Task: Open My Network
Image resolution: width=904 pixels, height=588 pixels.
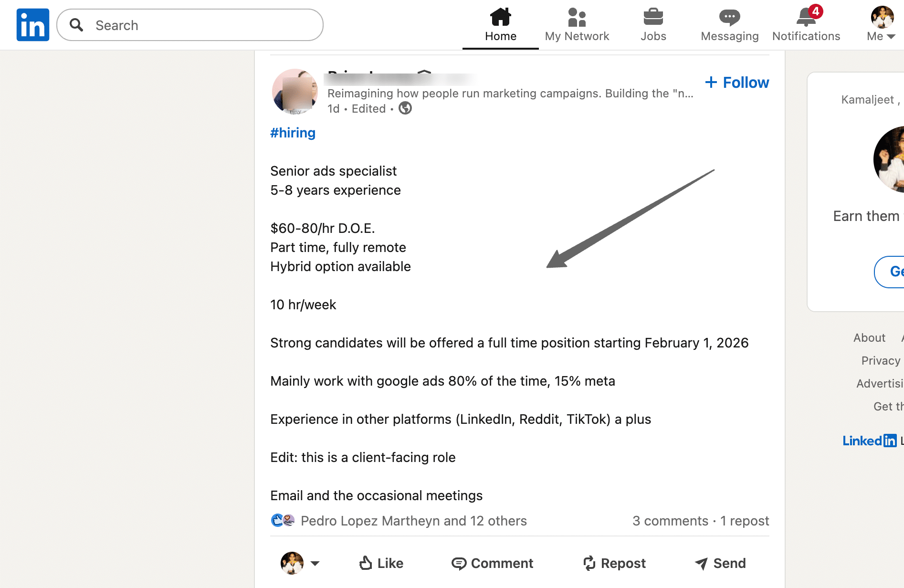Action: pyautogui.click(x=577, y=24)
